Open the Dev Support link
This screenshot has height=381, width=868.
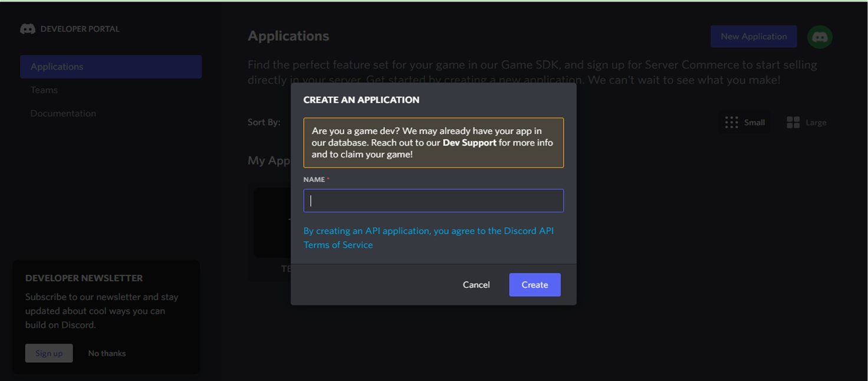coord(469,143)
